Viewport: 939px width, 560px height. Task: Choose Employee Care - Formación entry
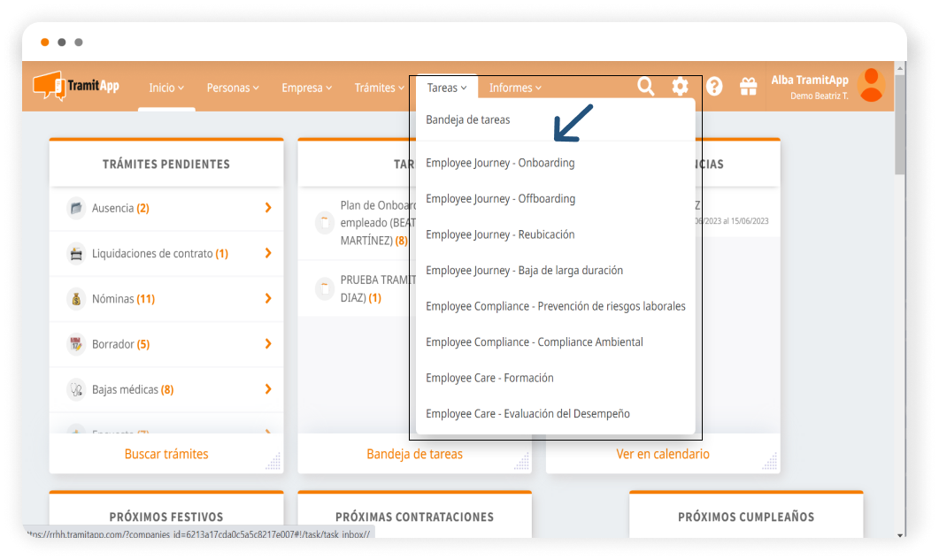[x=489, y=378]
